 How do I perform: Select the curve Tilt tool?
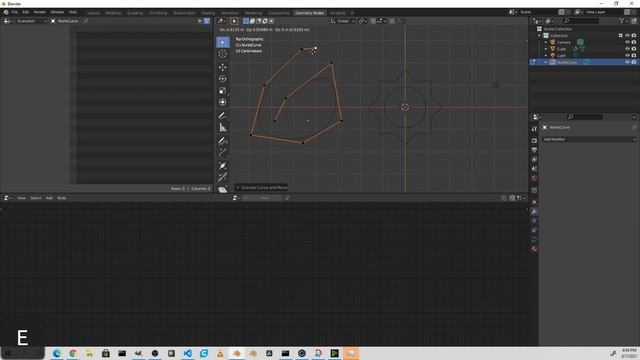pyautogui.click(x=222, y=177)
